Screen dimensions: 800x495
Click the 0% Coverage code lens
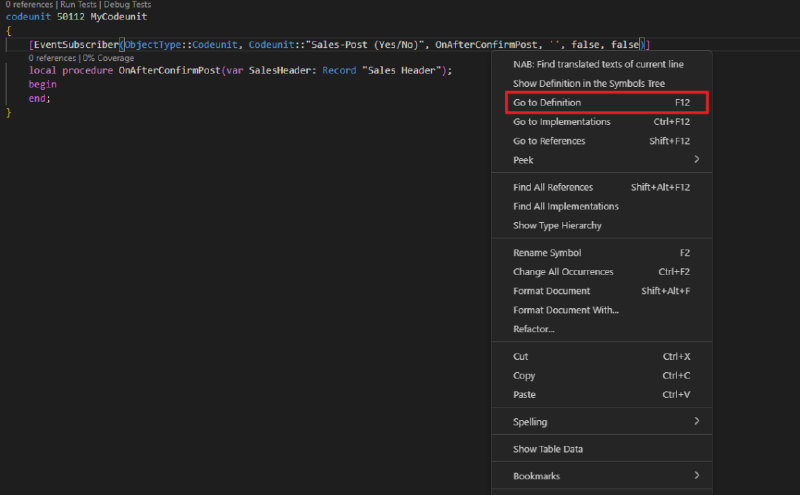pos(106,58)
